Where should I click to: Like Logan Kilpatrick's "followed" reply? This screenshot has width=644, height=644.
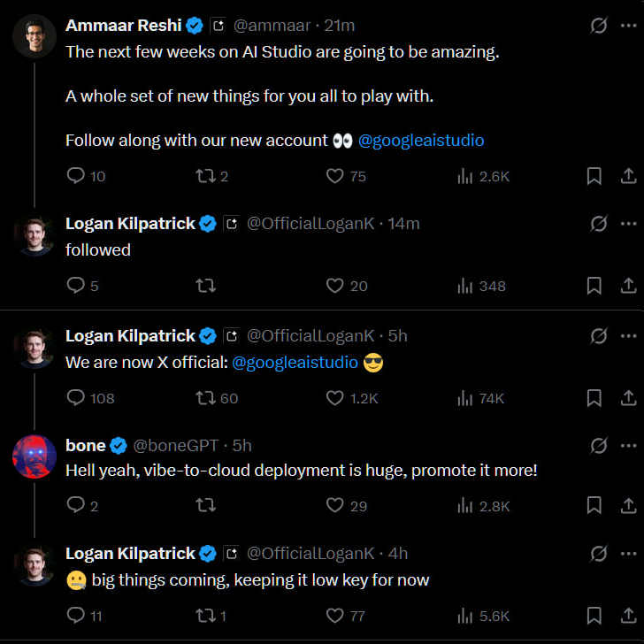pos(334,286)
